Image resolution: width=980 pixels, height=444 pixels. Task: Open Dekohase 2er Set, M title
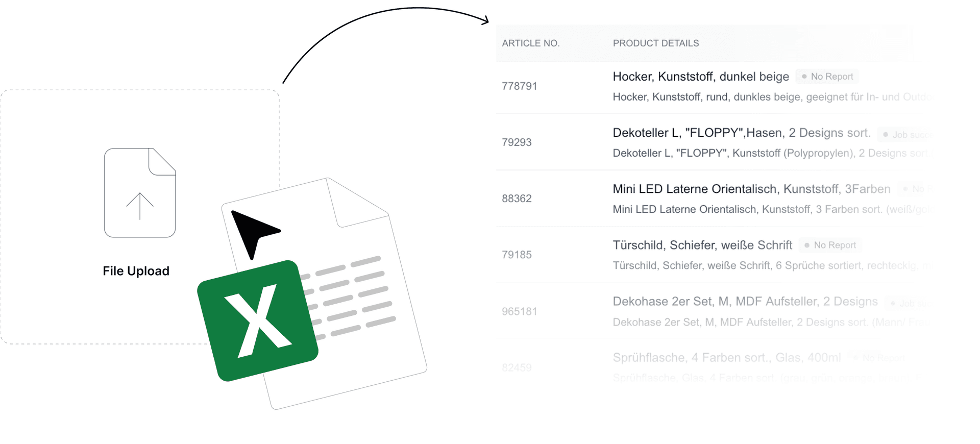(745, 302)
